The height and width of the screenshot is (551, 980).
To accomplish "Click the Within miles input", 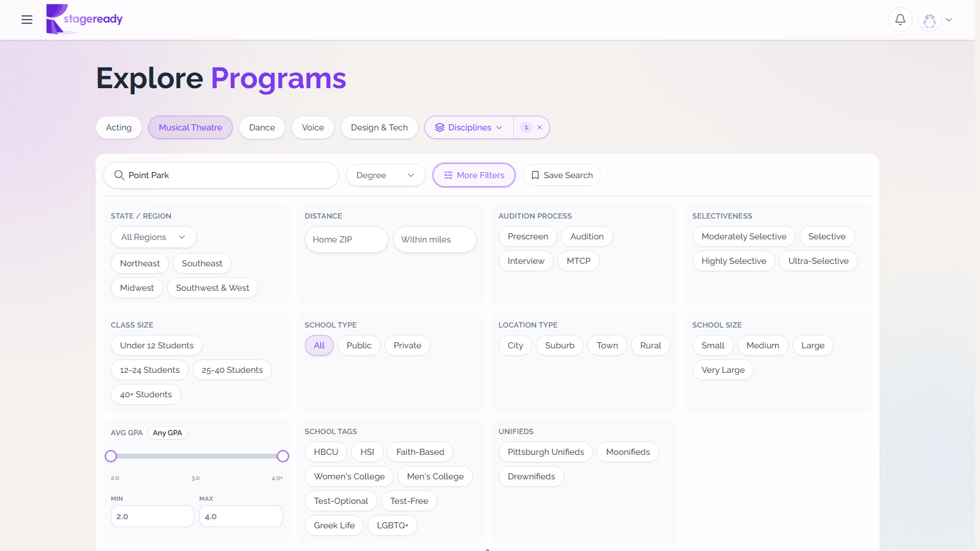I will pyautogui.click(x=434, y=239).
